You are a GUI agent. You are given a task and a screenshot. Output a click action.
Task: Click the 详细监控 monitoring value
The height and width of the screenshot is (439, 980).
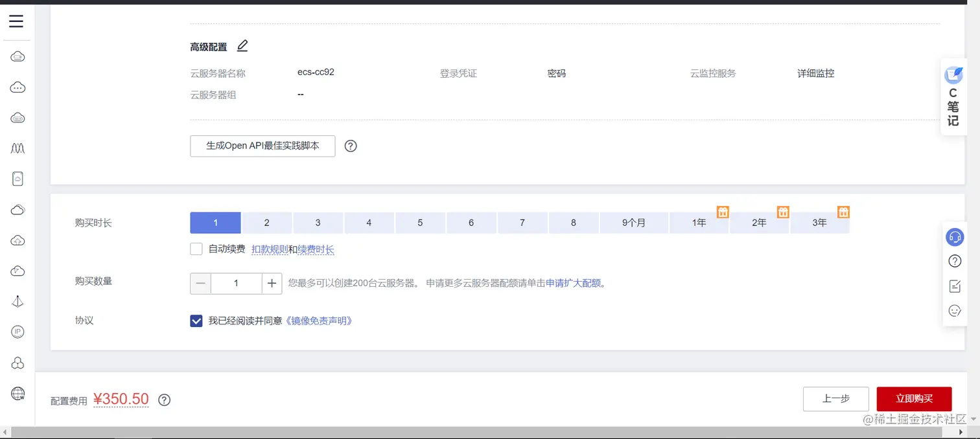816,73
